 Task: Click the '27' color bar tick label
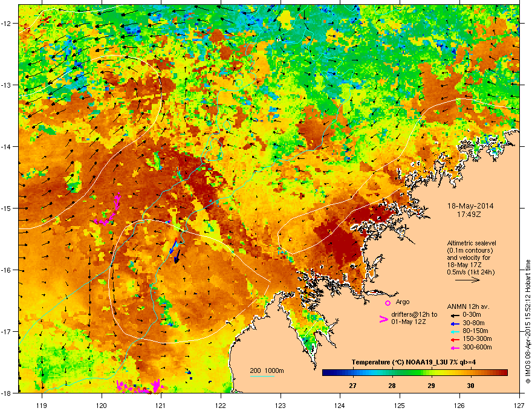click(x=353, y=386)
